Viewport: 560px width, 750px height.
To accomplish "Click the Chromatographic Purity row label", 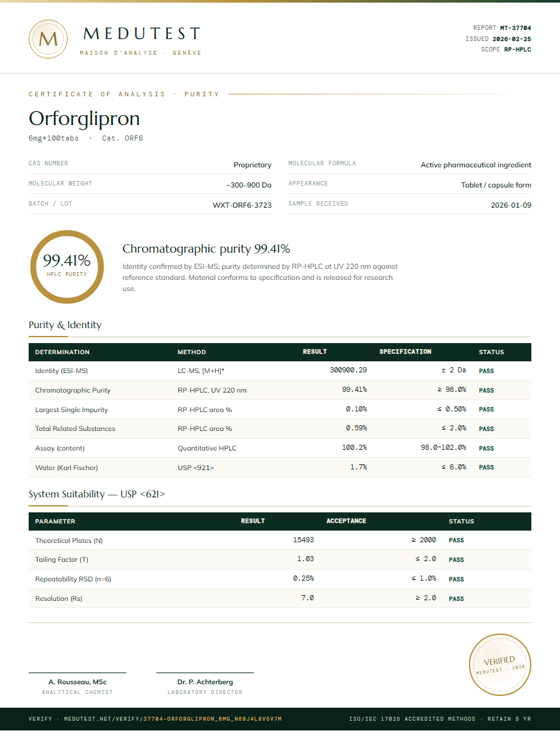I will coord(73,391).
